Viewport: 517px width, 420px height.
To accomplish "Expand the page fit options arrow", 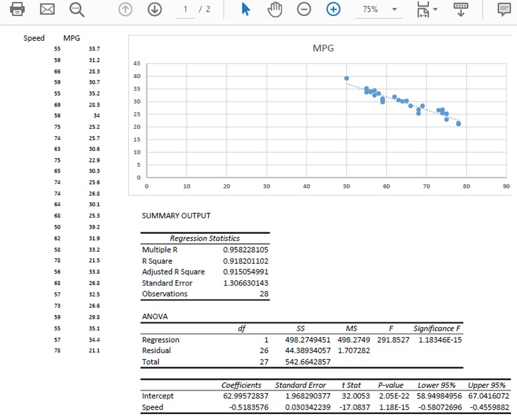I will click(x=435, y=9).
